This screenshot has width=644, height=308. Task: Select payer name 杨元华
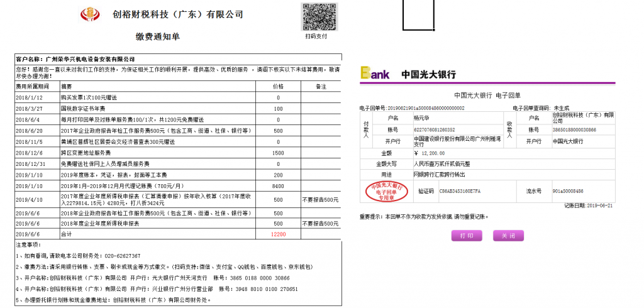421,118
